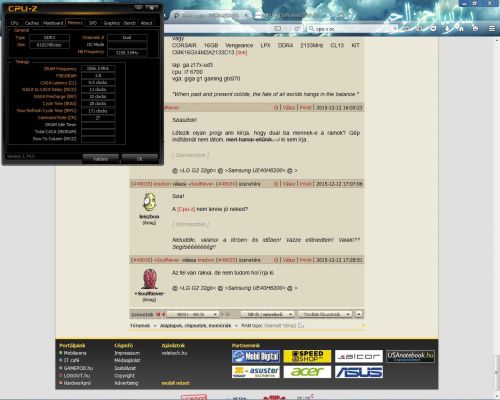Open Alaplapok, chipsetek, memóriák breadcrumb
The height and width of the screenshot is (400, 500).
pyautogui.click(x=195, y=325)
